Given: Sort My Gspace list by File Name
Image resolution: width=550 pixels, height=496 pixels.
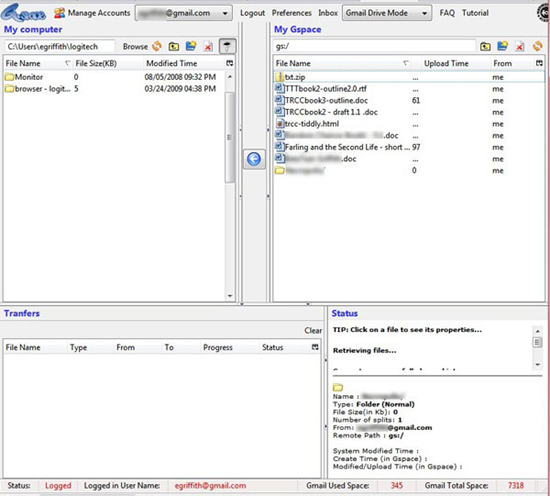Looking at the screenshot, I should 342,63.
